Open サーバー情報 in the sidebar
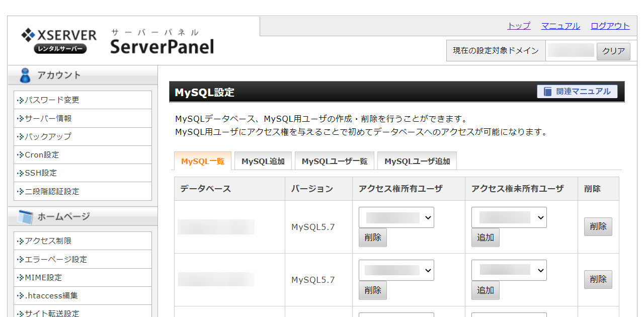 [x=83, y=119]
